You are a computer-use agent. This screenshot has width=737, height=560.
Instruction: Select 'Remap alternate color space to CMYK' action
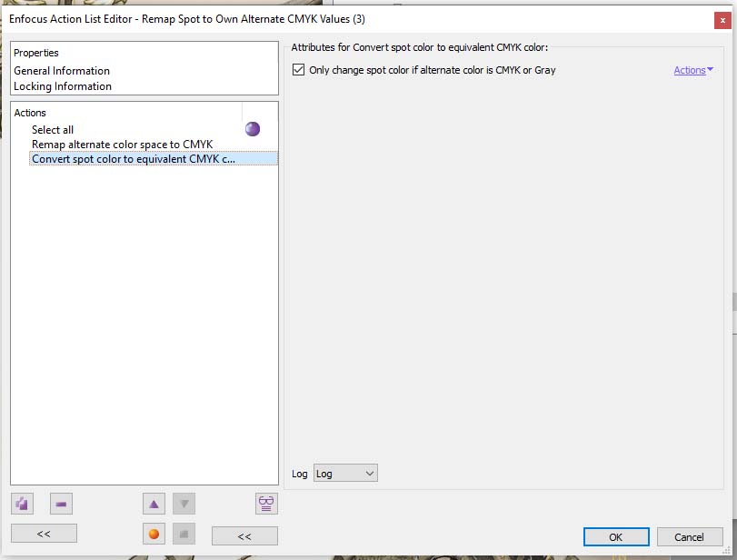click(x=154, y=144)
